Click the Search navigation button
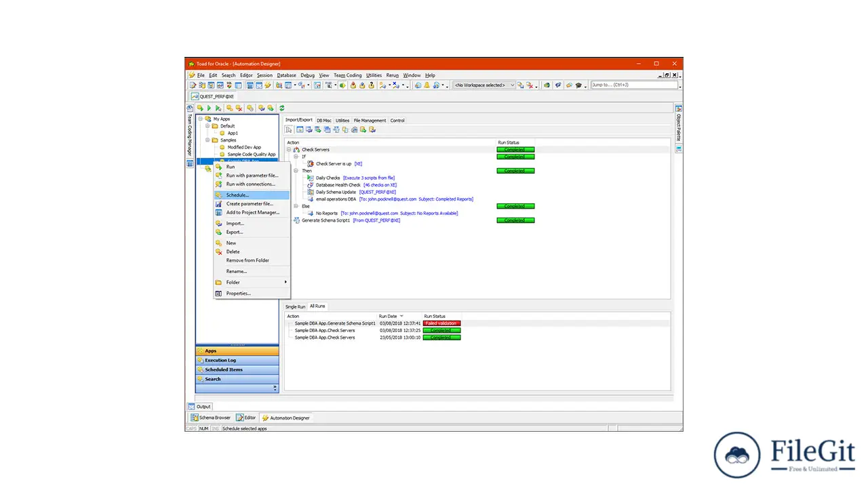This screenshot has height=488, width=868. click(x=237, y=380)
